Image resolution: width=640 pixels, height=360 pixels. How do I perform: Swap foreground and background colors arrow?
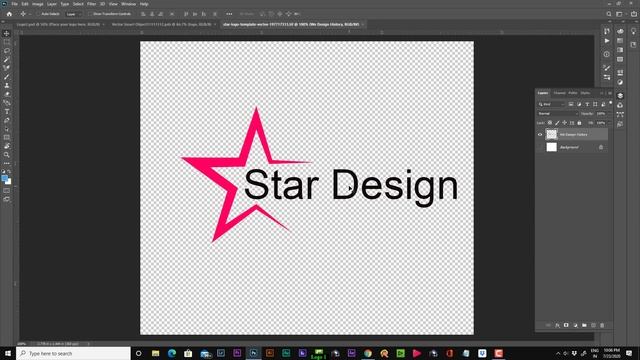(10, 172)
